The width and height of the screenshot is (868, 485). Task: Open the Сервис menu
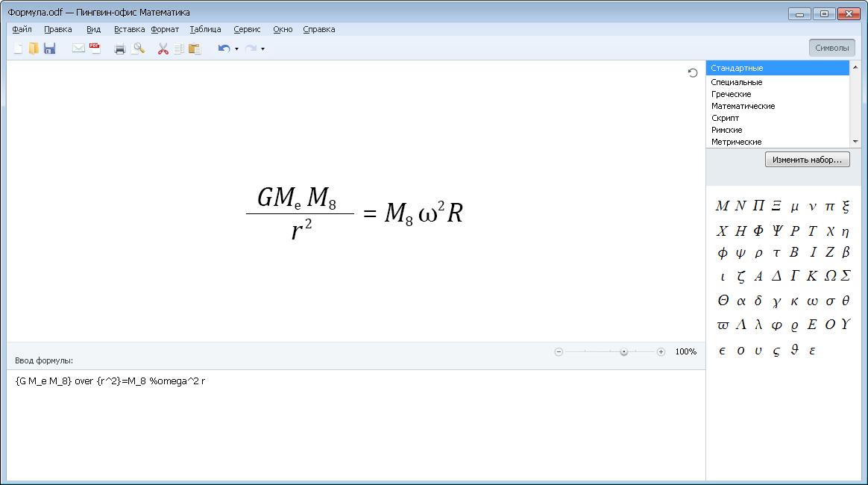[x=247, y=29]
